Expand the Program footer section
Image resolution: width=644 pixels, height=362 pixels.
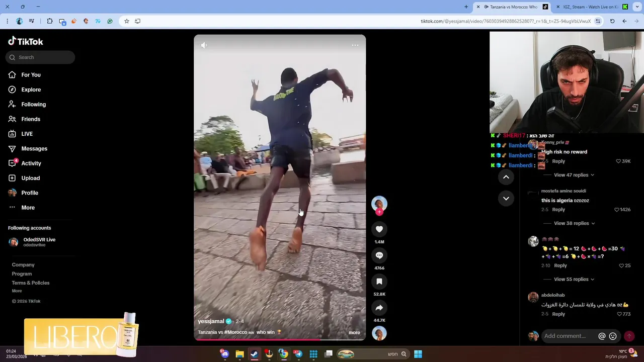(22, 274)
